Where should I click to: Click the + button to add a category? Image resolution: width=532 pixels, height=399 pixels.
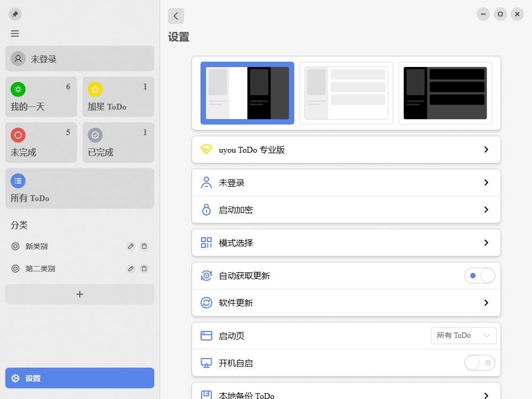point(79,294)
